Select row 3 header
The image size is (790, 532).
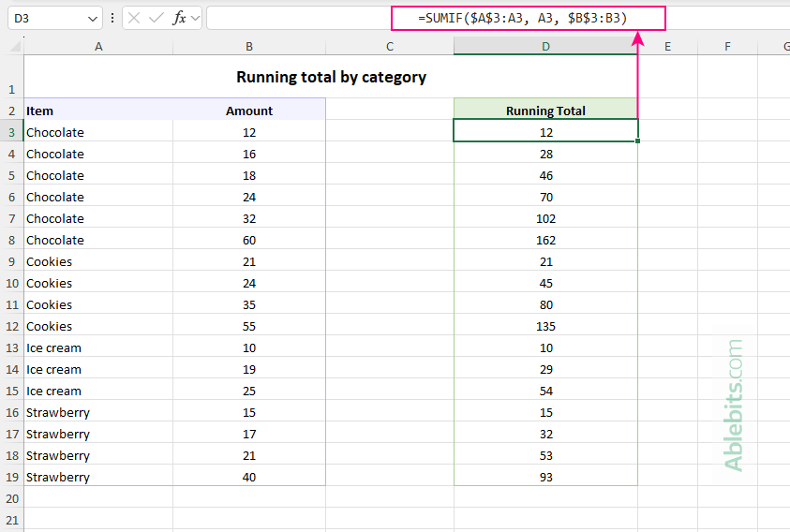(11, 132)
